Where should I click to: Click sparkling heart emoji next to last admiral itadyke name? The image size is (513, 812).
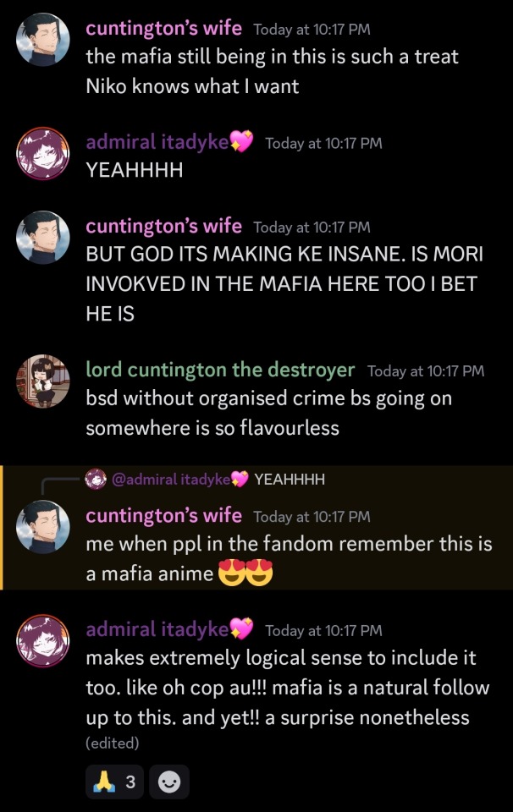(x=241, y=628)
